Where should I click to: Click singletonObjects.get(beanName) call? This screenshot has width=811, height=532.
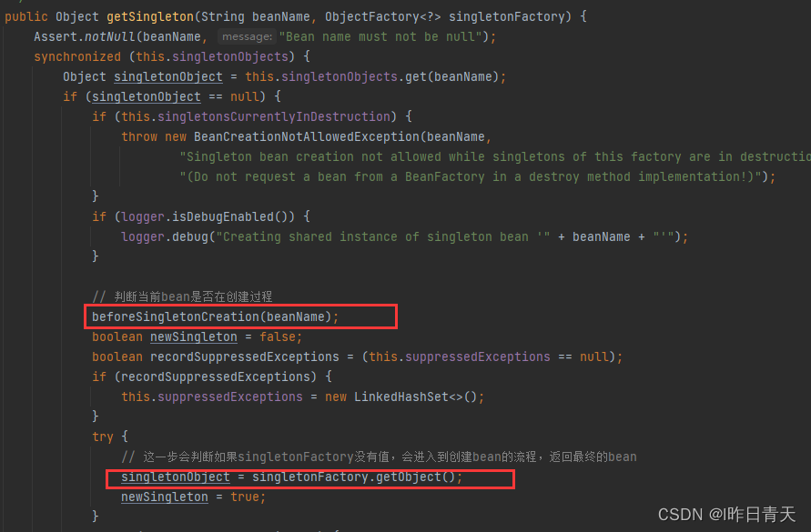[390, 76]
